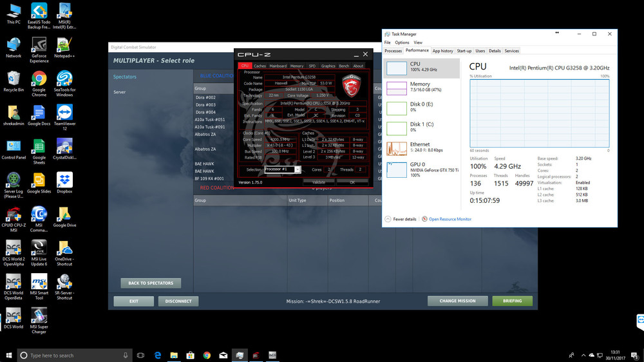
Task: Switch to Caches tab in CPU-Z
Action: coord(260,66)
